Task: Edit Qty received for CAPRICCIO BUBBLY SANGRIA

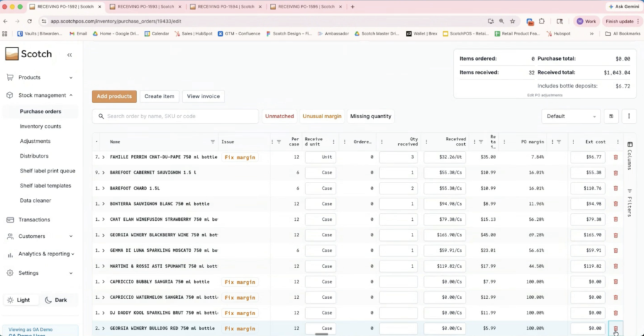Action: tap(398, 282)
